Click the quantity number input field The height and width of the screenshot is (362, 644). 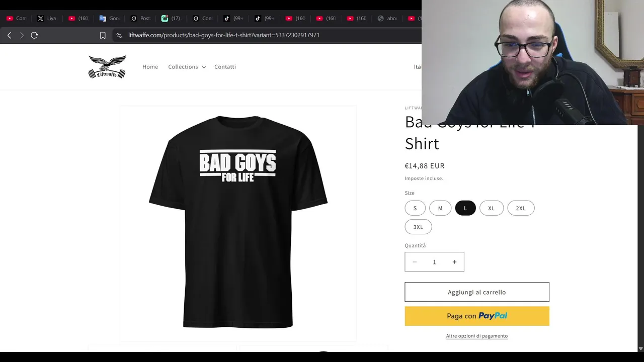pos(434,262)
